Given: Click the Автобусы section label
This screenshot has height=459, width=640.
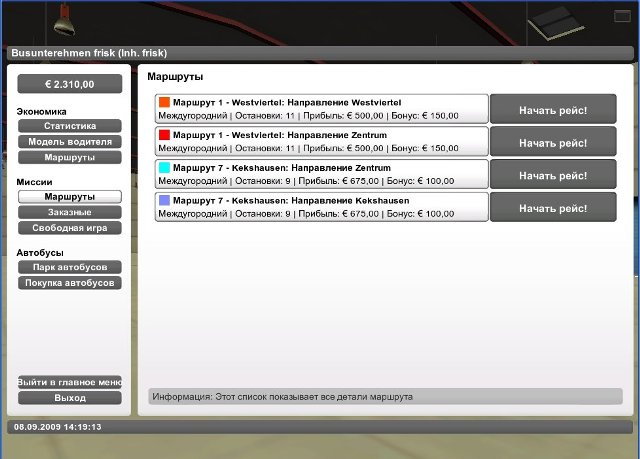Looking at the screenshot, I should (40, 253).
